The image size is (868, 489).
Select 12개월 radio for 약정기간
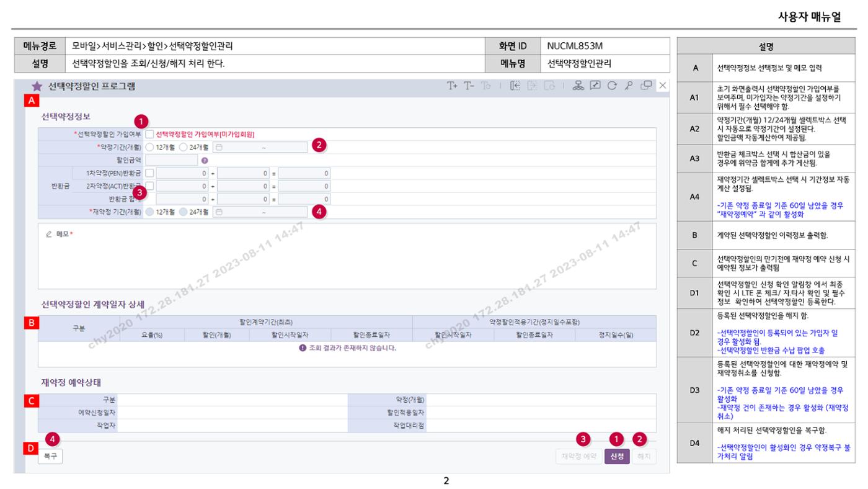(150, 147)
